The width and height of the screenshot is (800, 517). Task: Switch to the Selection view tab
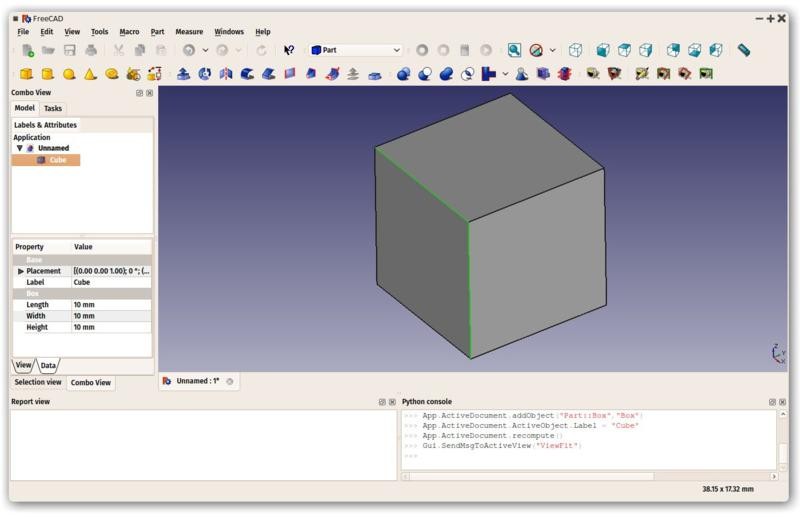click(x=38, y=382)
